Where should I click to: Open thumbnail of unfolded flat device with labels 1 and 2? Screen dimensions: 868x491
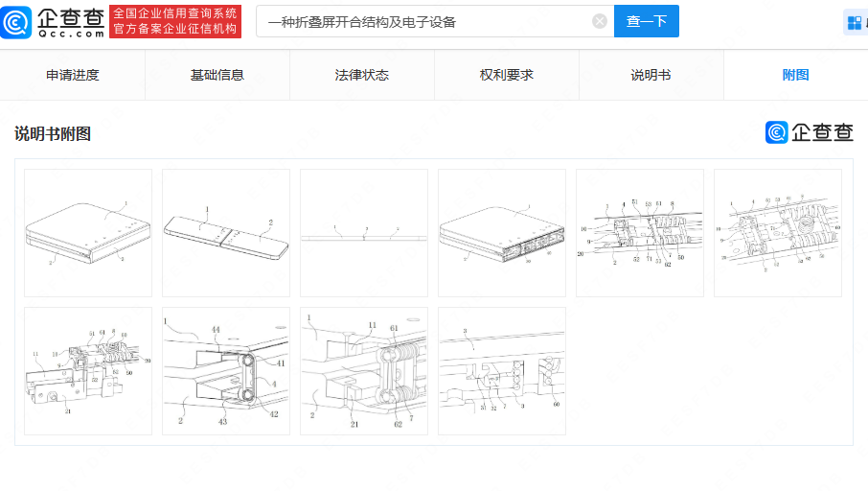click(x=226, y=233)
